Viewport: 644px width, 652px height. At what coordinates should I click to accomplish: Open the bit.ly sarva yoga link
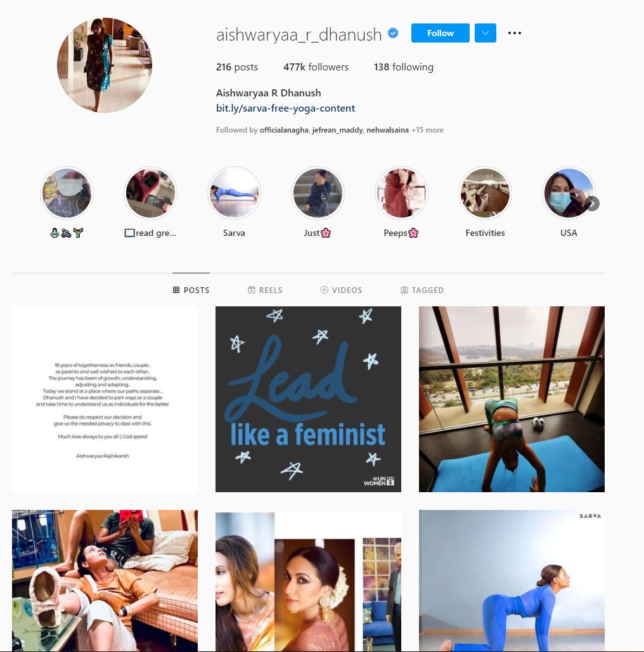tap(285, 108)
